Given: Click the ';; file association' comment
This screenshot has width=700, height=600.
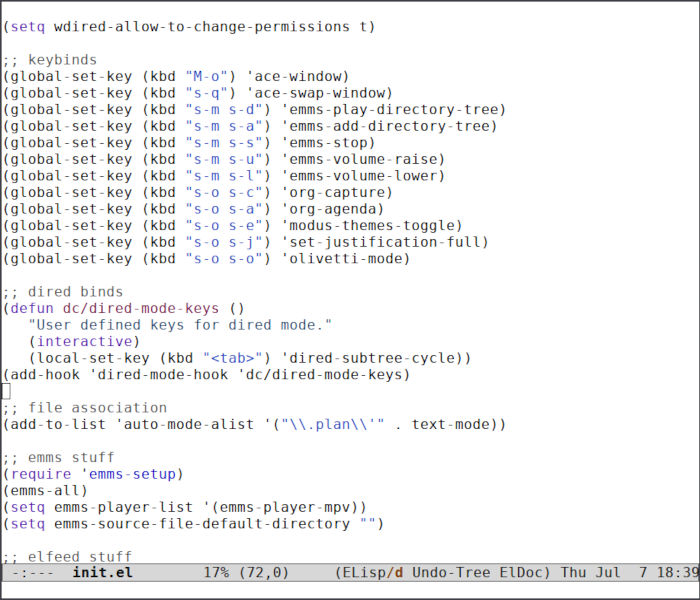Looking at the screenshot, I should click(84, 408).
